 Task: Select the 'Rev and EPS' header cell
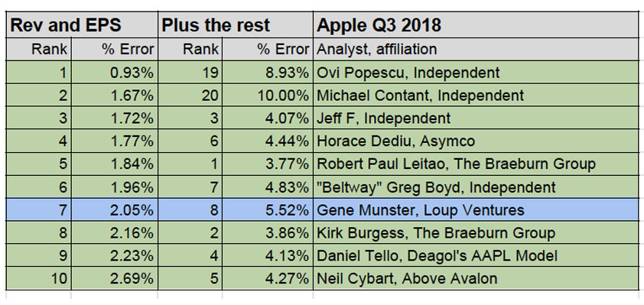[x=82, y=25]
